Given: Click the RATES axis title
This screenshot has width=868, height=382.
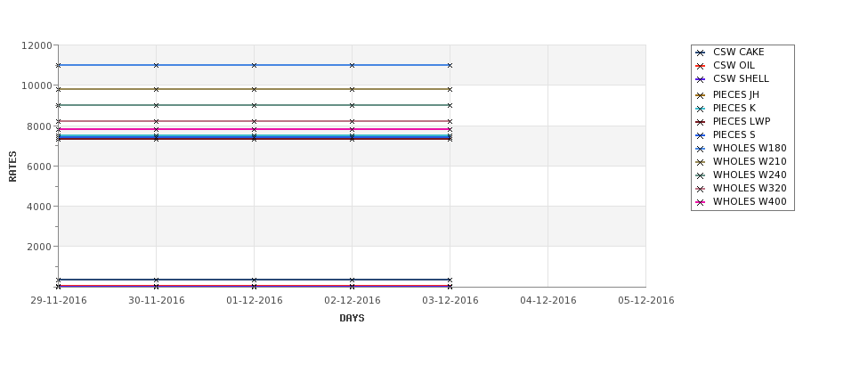Looking at the screenshot, I should tap(13, 166).
